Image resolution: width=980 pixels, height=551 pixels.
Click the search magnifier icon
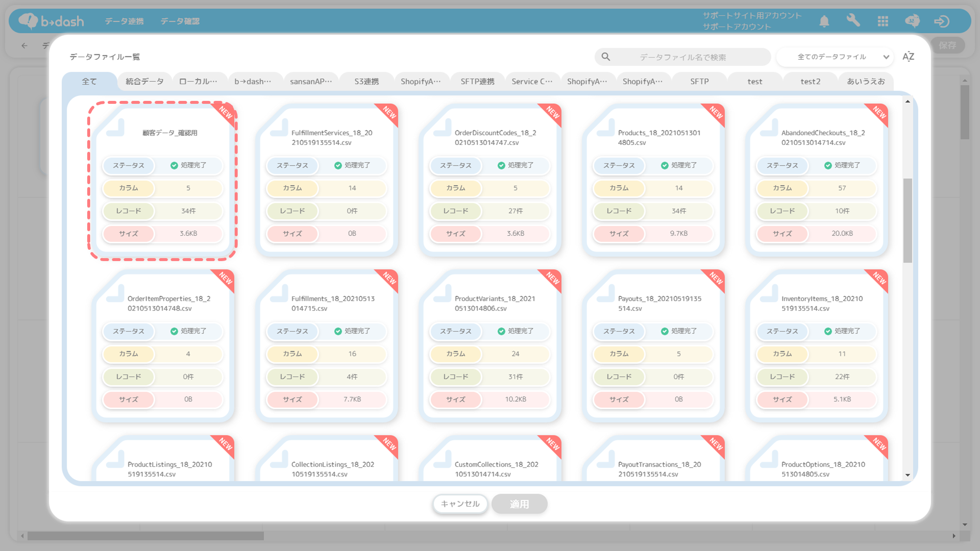[606, 57]
